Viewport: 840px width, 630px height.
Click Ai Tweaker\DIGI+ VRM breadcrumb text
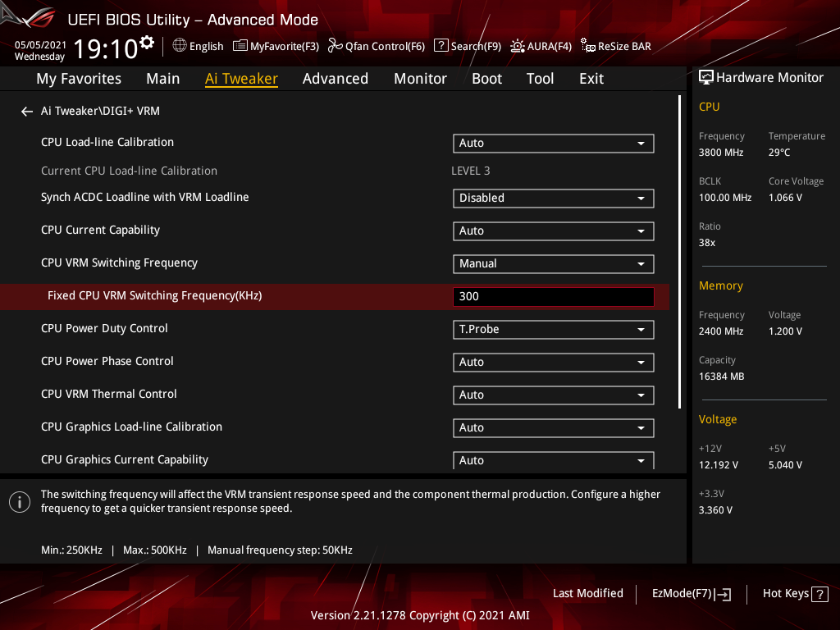(100, 111)
